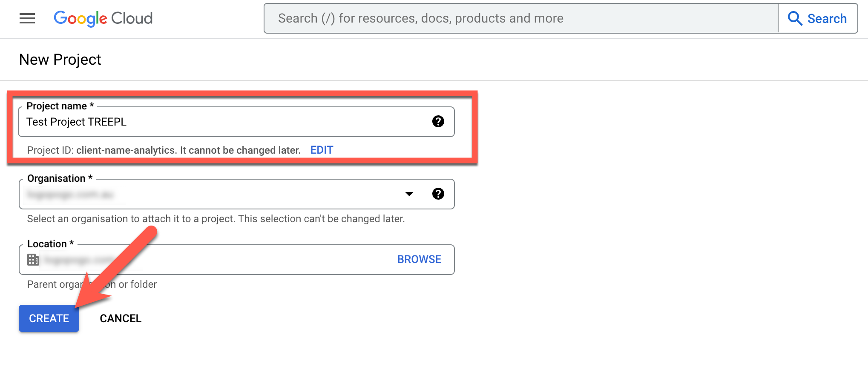Click the Location field
This screenshot has width=868, height=372.
click(213, 260)
